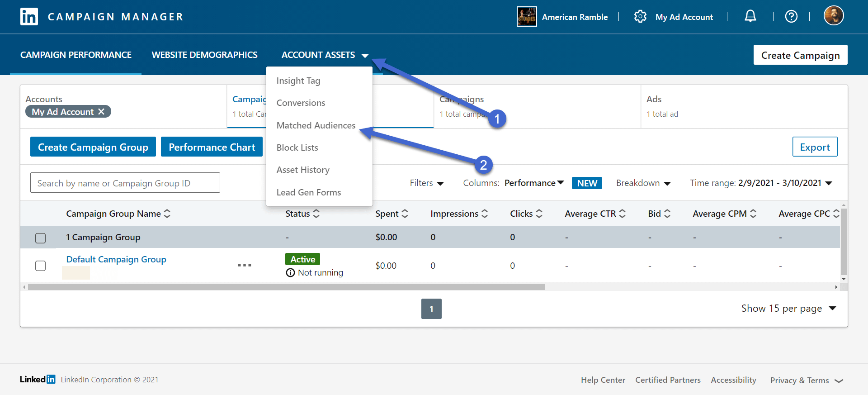Click the settings gear icon

click(x=640, y=16)
